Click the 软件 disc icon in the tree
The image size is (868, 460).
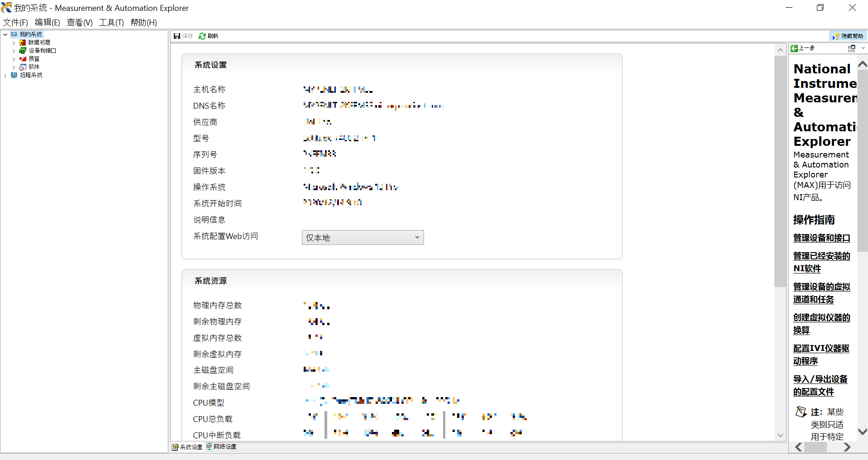23,67
